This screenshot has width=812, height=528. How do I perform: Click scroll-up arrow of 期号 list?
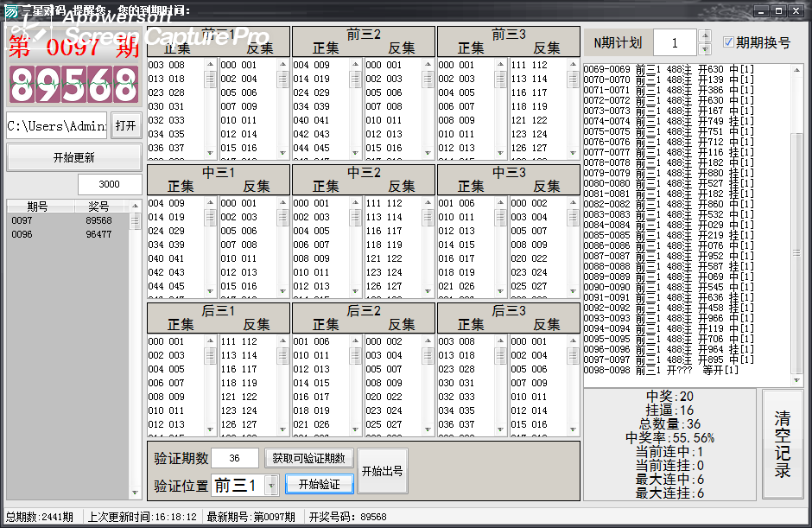point(135,206)
